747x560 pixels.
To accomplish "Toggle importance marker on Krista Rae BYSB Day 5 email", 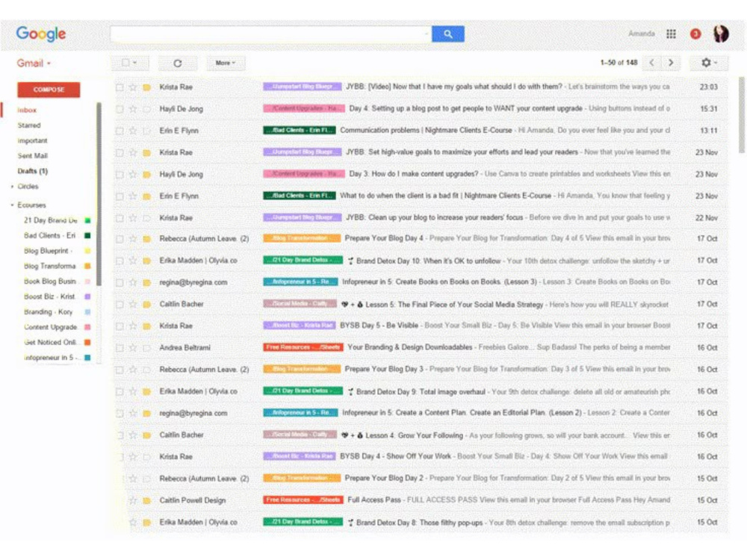I will [147, 326].
